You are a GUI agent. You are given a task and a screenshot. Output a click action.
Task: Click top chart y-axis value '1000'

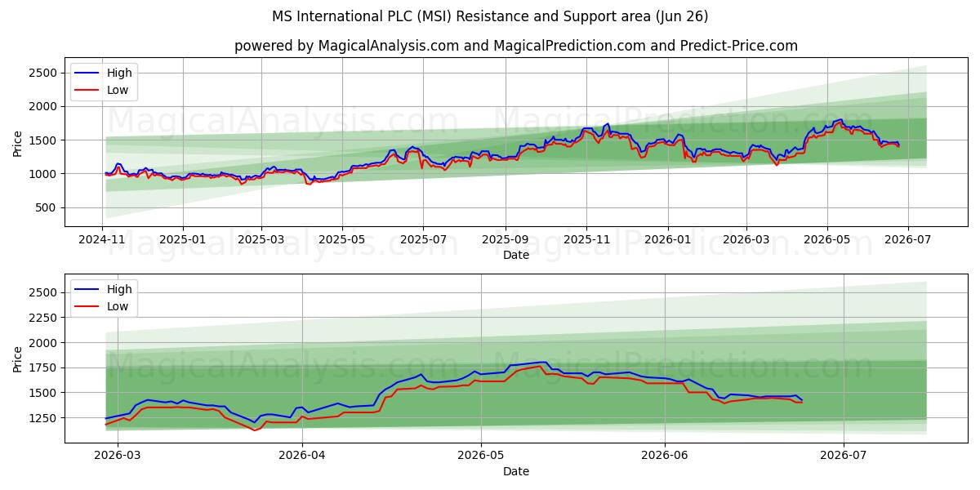click(x=42, y=174)
